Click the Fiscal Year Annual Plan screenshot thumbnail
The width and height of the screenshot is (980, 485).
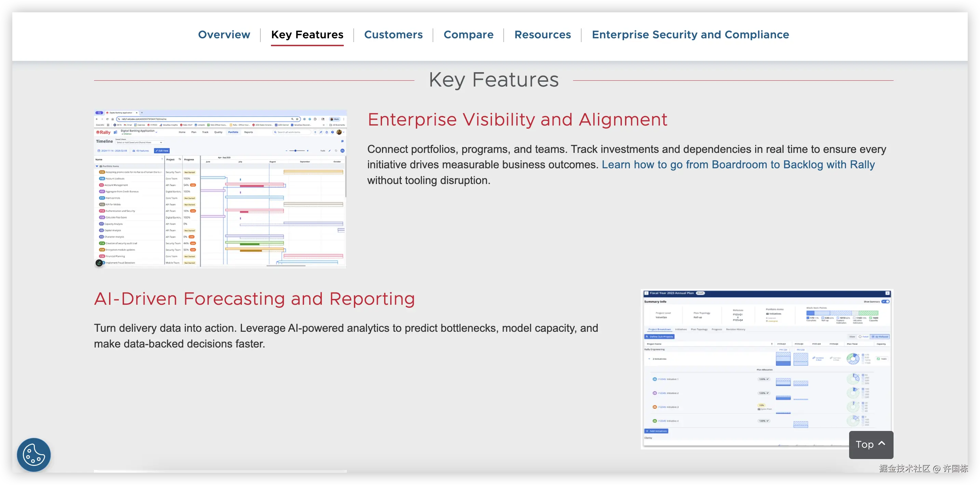coord(766,368)
